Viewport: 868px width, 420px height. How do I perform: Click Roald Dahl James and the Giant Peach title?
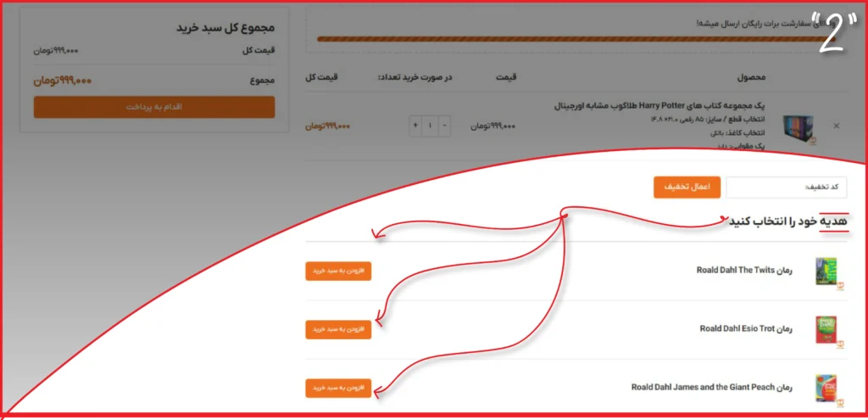pos(712,387)
